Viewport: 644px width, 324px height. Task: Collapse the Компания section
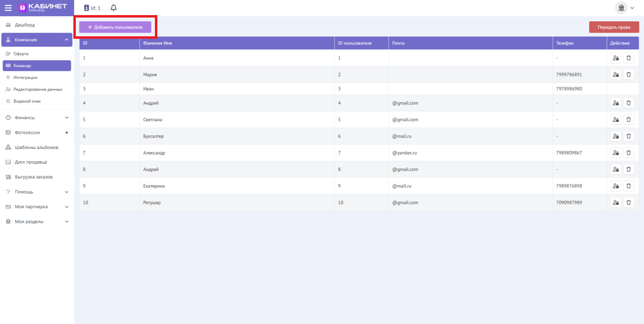click(x=66, y=40)
